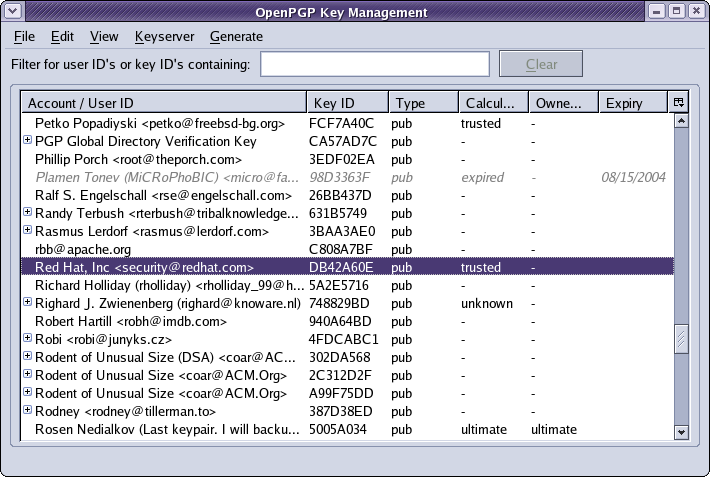Viewport: 710px width, 477px height.
Task: Select Ralf S. Engelschall key row
Action: point(347,195)
